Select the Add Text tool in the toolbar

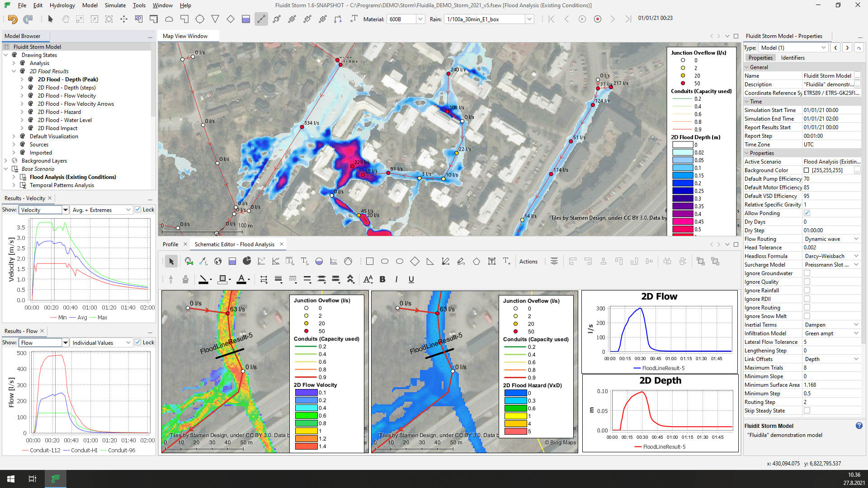pos(354,19)
